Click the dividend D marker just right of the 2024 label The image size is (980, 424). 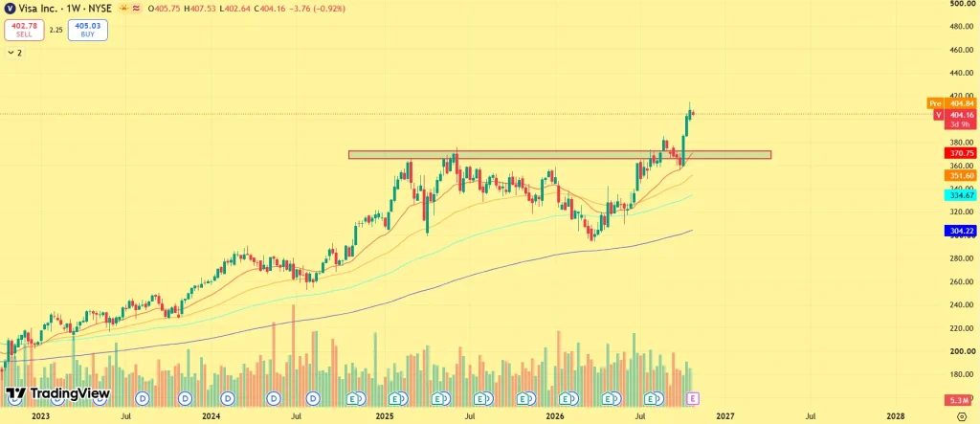point(228,398)
